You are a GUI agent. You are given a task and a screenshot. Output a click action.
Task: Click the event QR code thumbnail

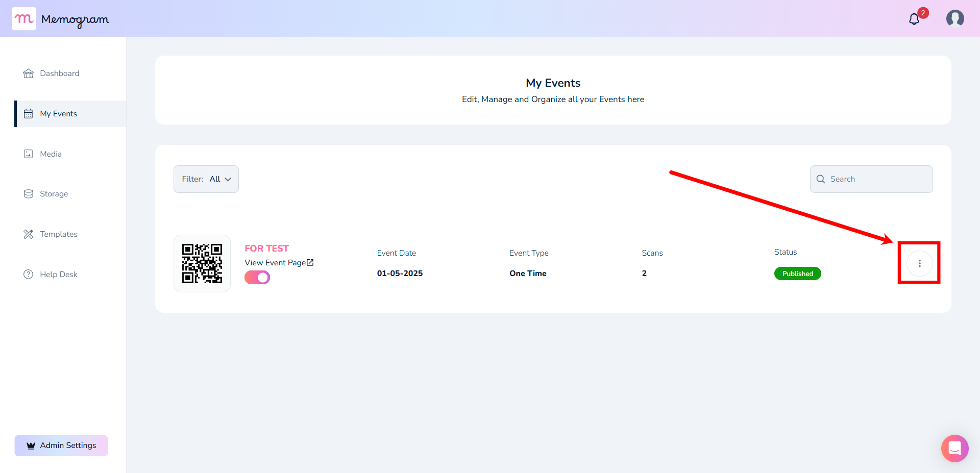[x=202, y=263]
